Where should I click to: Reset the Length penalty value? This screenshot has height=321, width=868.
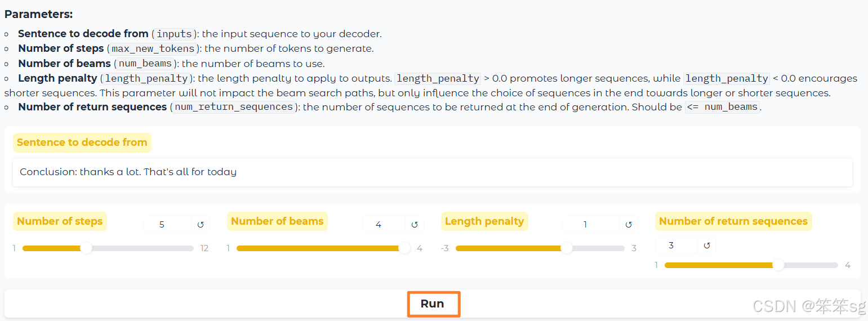(x=629, y=225)
